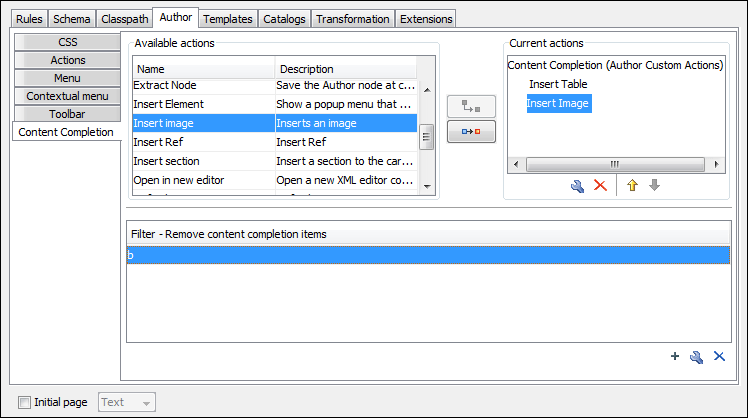The width and height of the screenshot is (748, 418).
Task: Delete the filter item with blue X
Action: click(719, 357)
